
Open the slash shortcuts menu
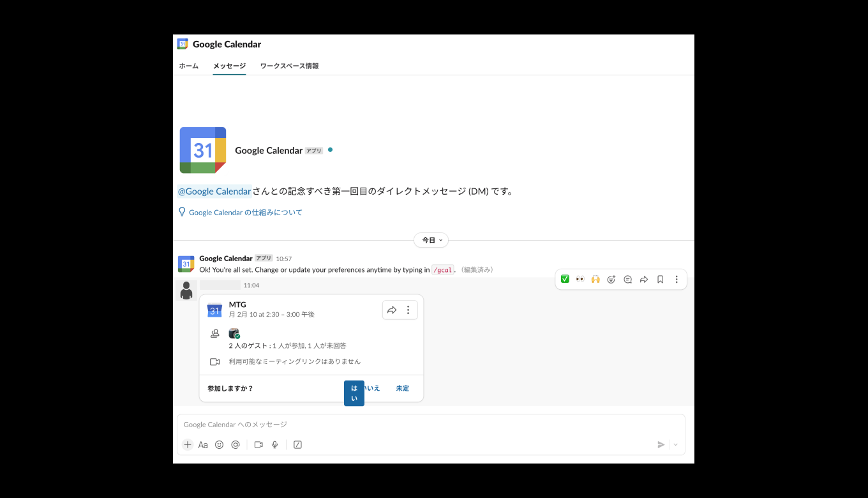[x=297, y=445]
